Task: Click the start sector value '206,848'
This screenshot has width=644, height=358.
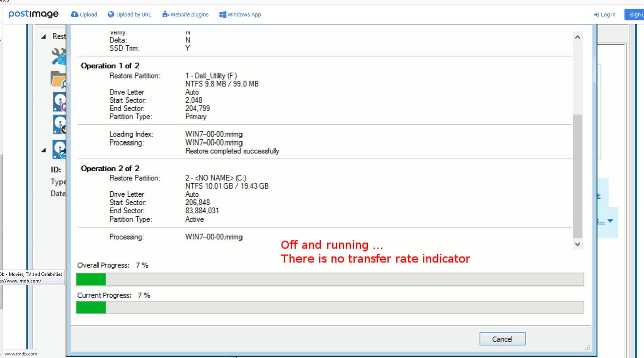Action: click(x=197, y=203)
